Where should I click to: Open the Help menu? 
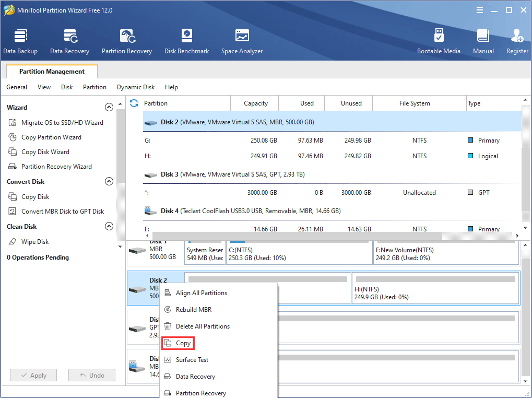[171, 87]
